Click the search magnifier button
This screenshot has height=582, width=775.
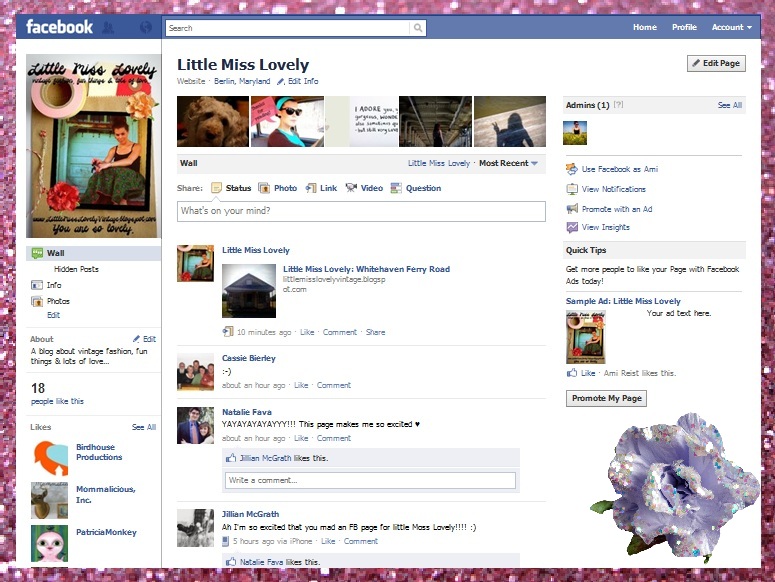coord(418,28)
